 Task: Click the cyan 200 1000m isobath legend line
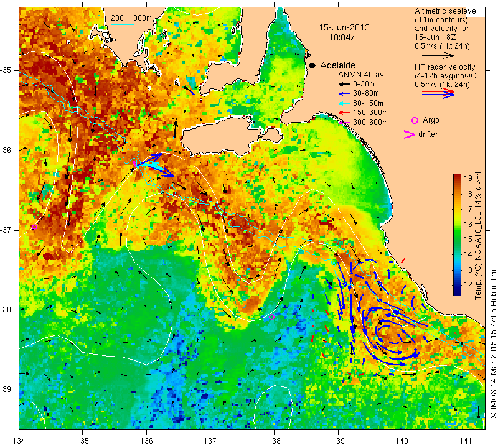tap(123, 24)
